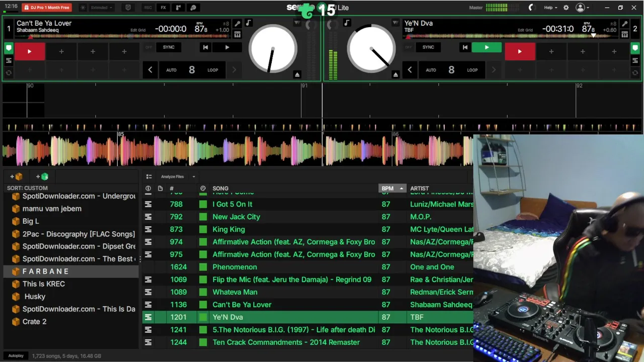Open the FX panel
The width and height of the screenshot is (644, 362).
164,8
